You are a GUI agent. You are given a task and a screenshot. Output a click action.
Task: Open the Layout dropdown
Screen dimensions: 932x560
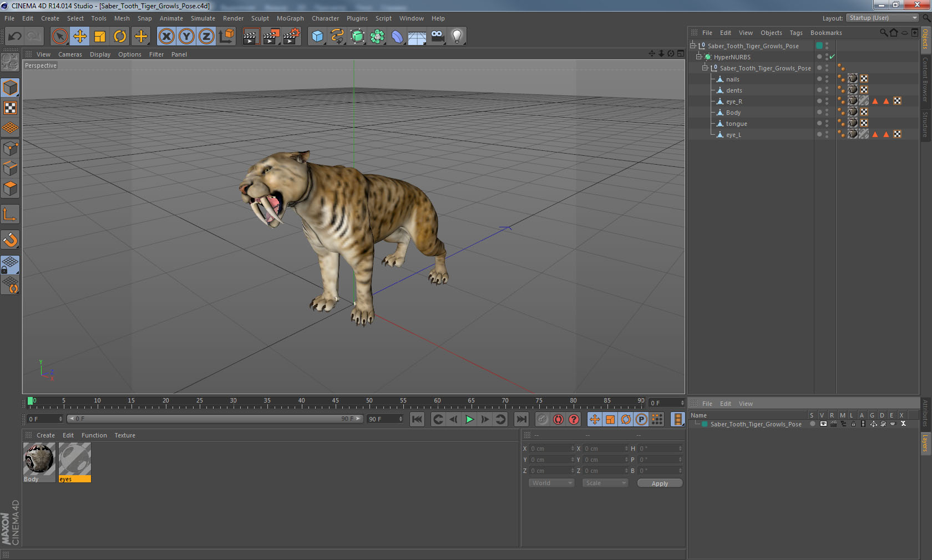tap(883, 18)
